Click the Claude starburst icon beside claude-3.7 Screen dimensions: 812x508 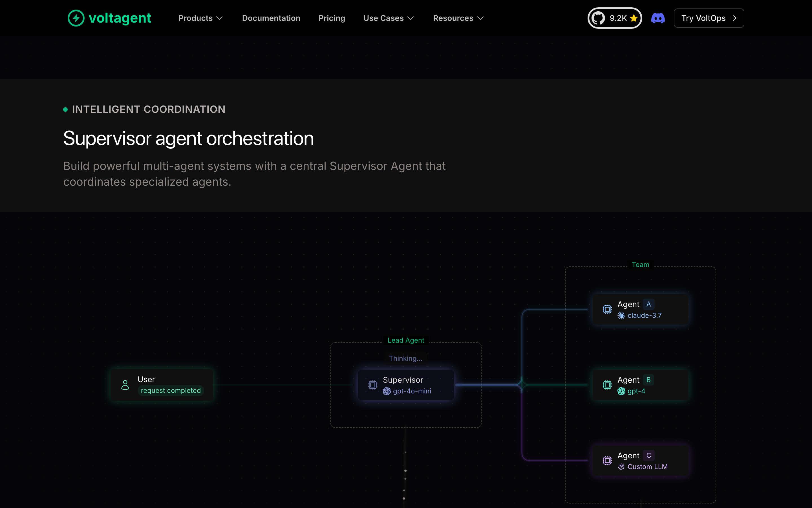[x=621, y=316]
